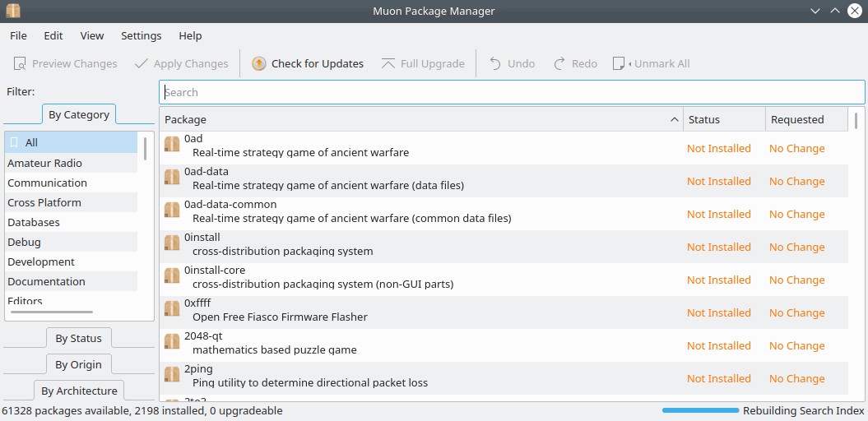Select the Cross Platform category
This screenshot has width=868, height=421.
click(71, 202)
